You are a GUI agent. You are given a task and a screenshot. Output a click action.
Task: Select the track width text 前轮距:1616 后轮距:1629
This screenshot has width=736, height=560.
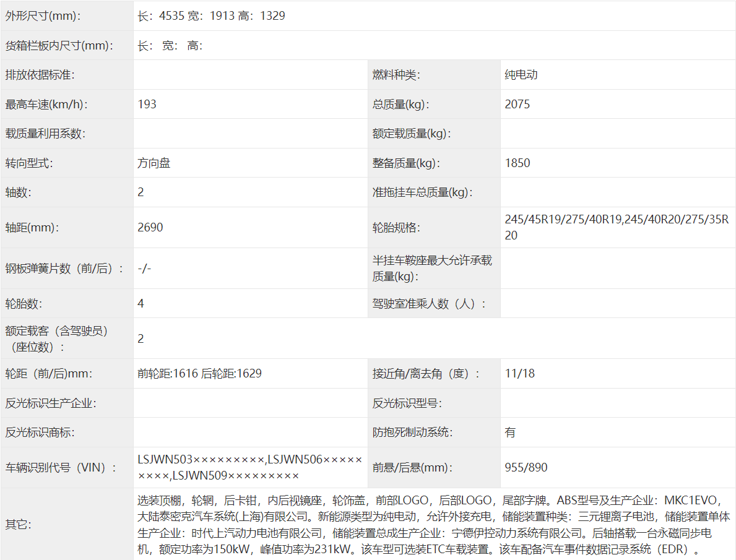coord(199,374)
